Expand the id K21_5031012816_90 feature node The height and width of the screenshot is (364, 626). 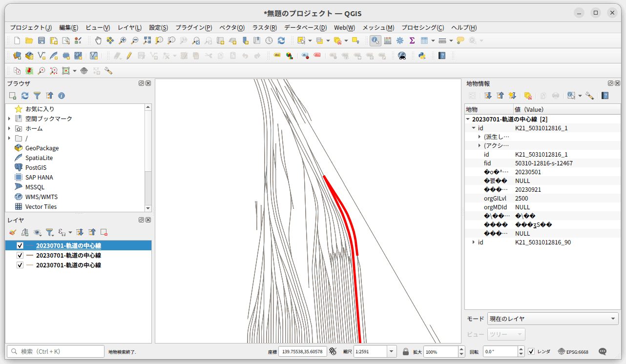pos(474,242)
